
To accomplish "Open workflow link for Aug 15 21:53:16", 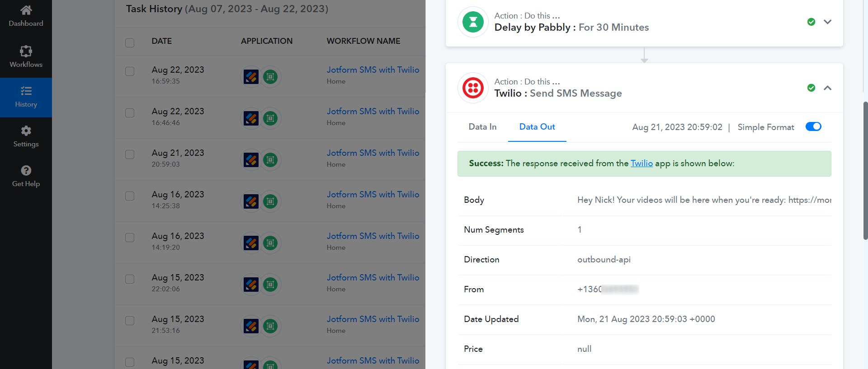I will (373, 319).
